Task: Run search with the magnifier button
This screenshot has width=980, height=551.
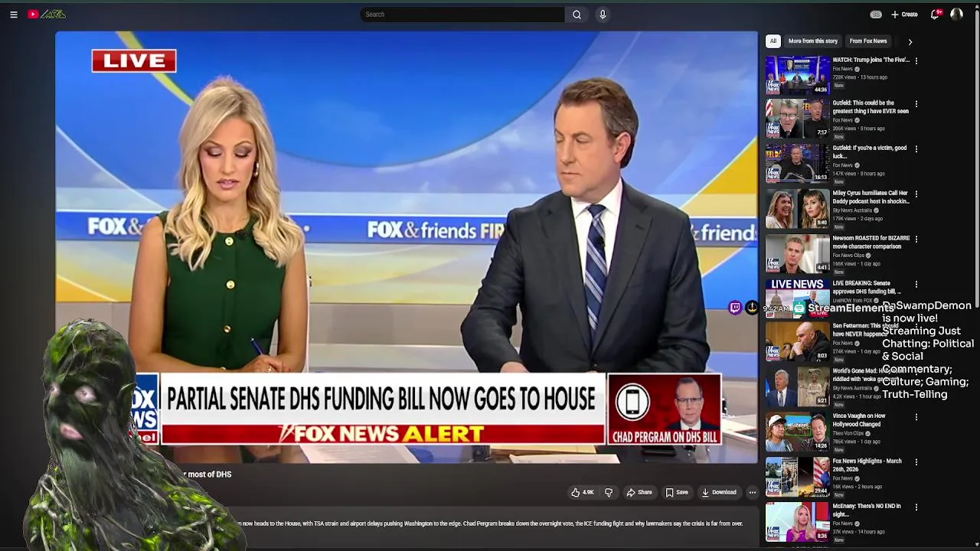Action: [577, 15]
